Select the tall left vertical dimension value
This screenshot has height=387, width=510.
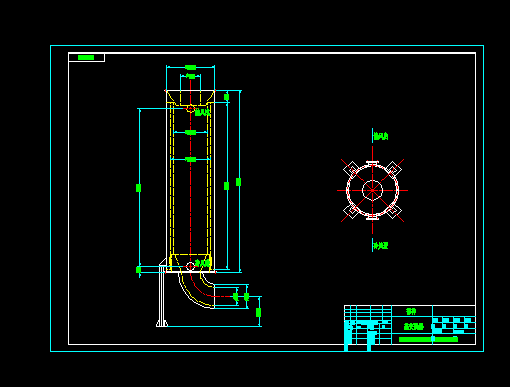point(138,188)
